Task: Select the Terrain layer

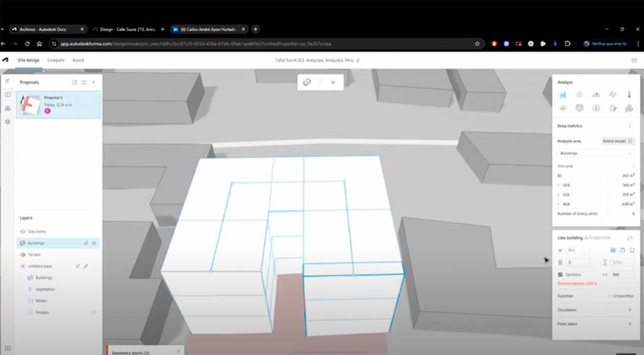Action: pyautogui.click(x=35, y=254)
